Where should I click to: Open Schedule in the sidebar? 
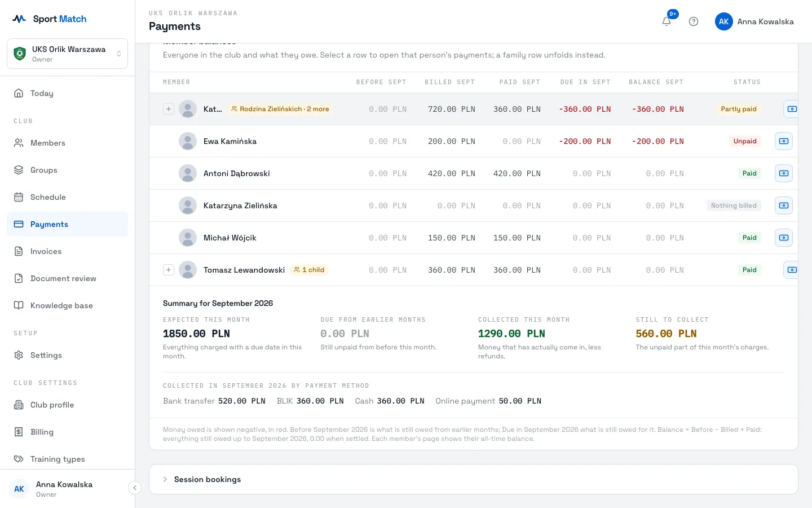point(67,197)
